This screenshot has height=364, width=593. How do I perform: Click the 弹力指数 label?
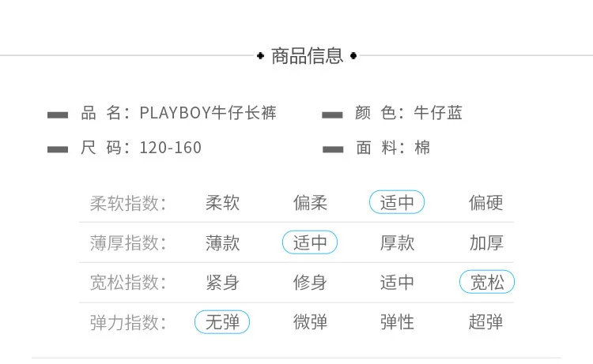coord(128,323)
